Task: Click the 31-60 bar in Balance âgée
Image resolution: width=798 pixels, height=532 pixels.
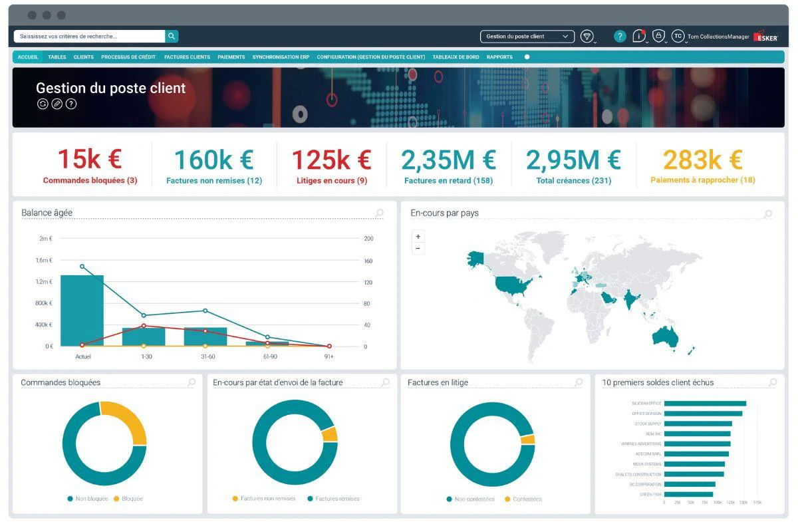Action: pyautogui.click(x=205, y=336)
